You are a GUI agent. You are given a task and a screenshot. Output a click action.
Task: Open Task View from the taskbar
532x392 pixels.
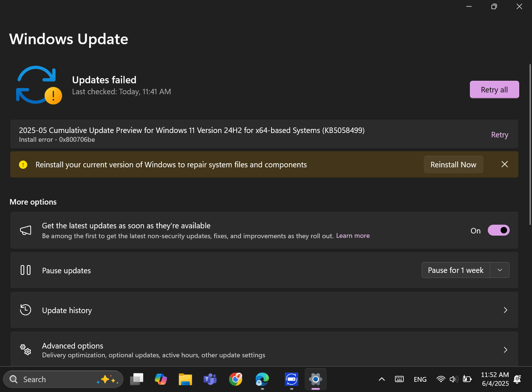pos(137,380)
